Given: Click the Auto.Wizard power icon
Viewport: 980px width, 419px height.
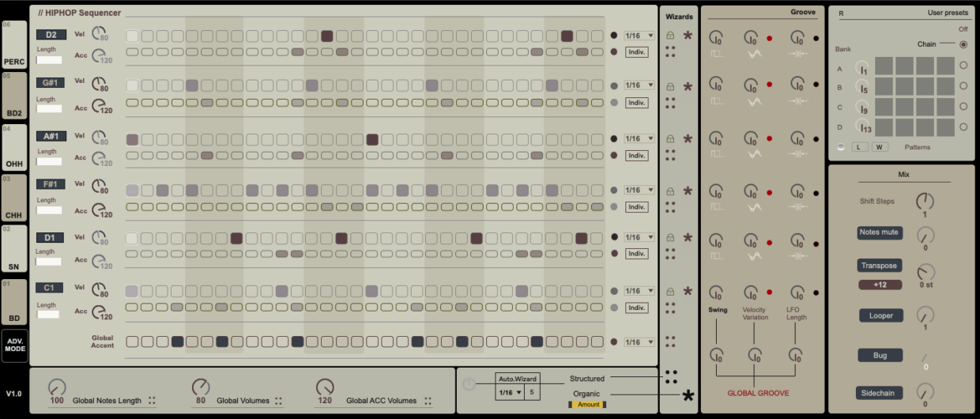Looking at the screenshot, I should click(x=469, y=384).
